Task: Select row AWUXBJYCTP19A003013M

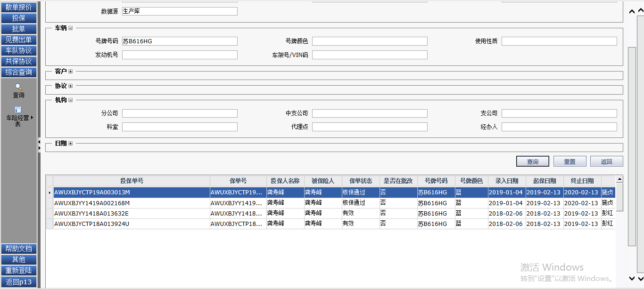Action: 330,193
